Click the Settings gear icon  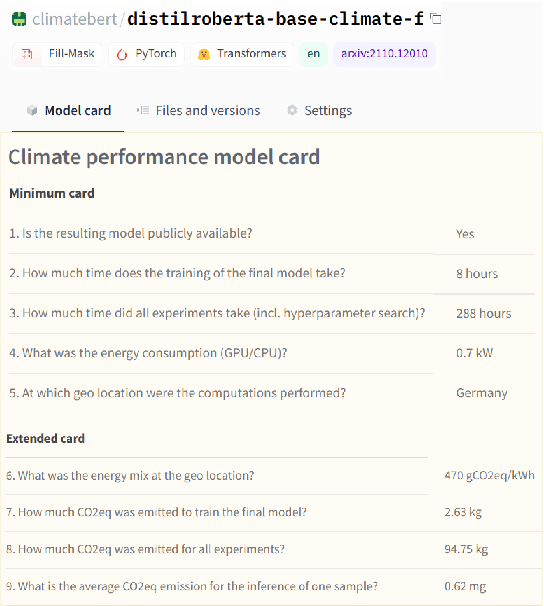point(292,110)
